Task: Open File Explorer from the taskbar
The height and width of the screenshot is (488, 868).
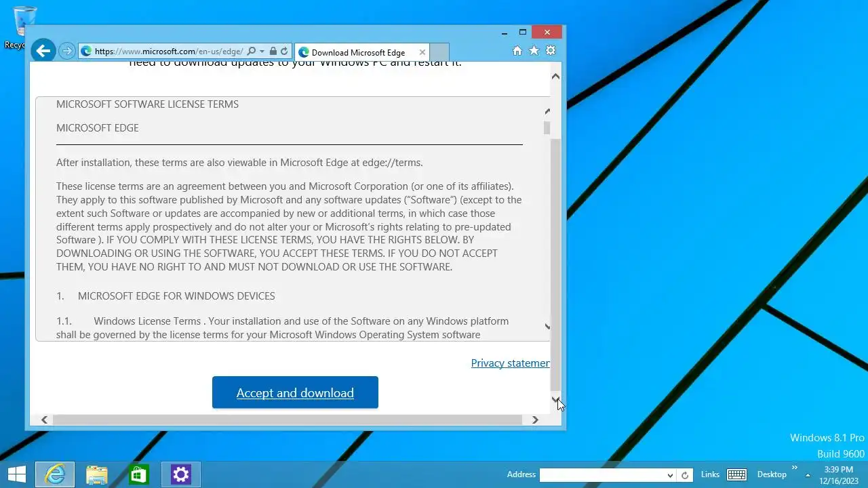Action: pos(97,474)
